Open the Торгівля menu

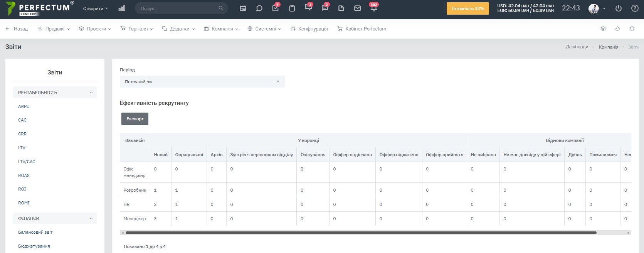137,29
